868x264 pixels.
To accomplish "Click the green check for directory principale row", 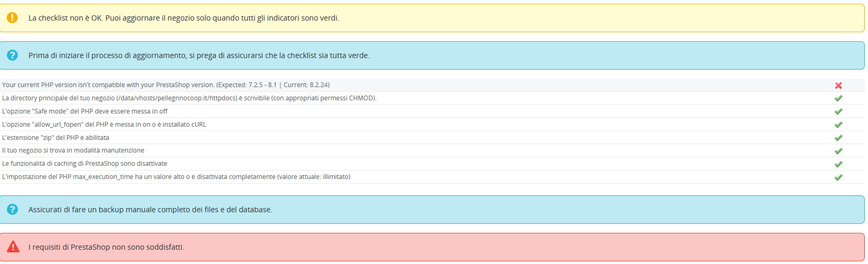I will tap(838, 98).
